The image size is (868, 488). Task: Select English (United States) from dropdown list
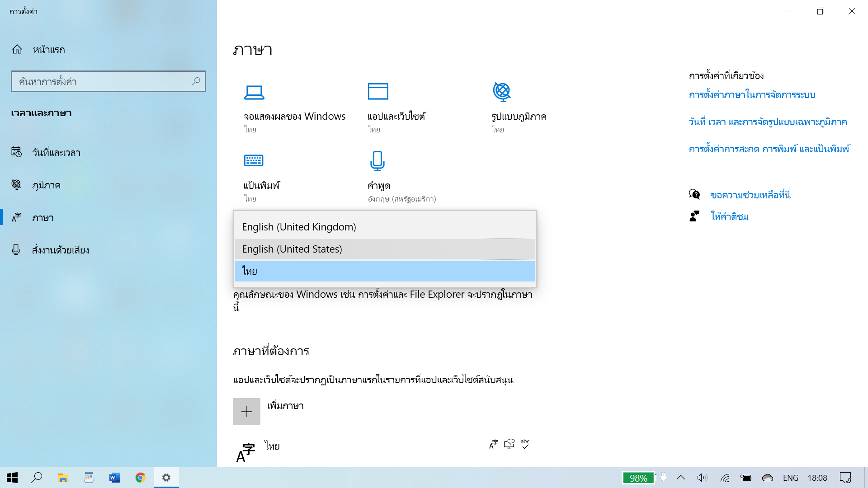(x=385, y=249)
